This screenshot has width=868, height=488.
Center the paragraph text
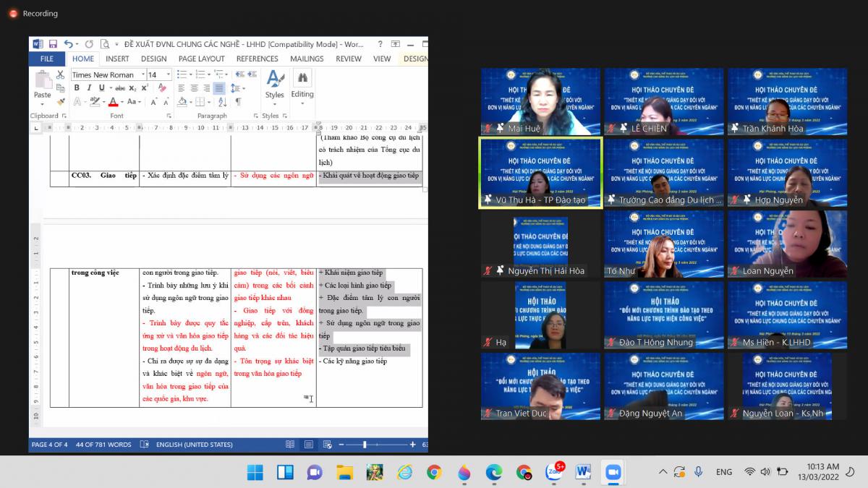[x=194, y=87]
